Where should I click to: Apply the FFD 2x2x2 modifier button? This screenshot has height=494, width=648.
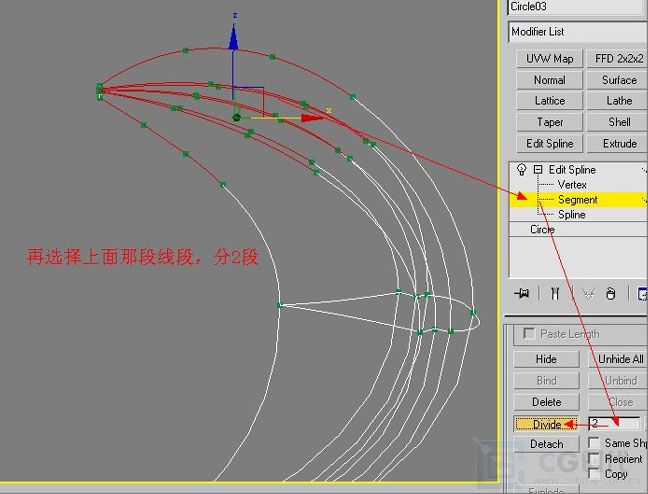point(618,59)
